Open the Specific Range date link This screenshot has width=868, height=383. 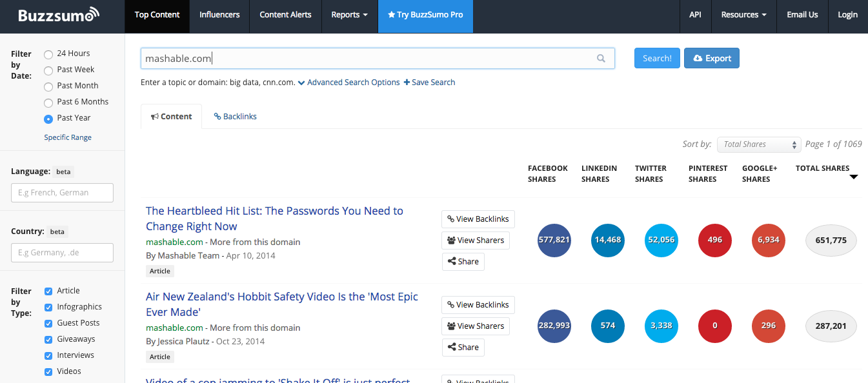coord(68,137)
